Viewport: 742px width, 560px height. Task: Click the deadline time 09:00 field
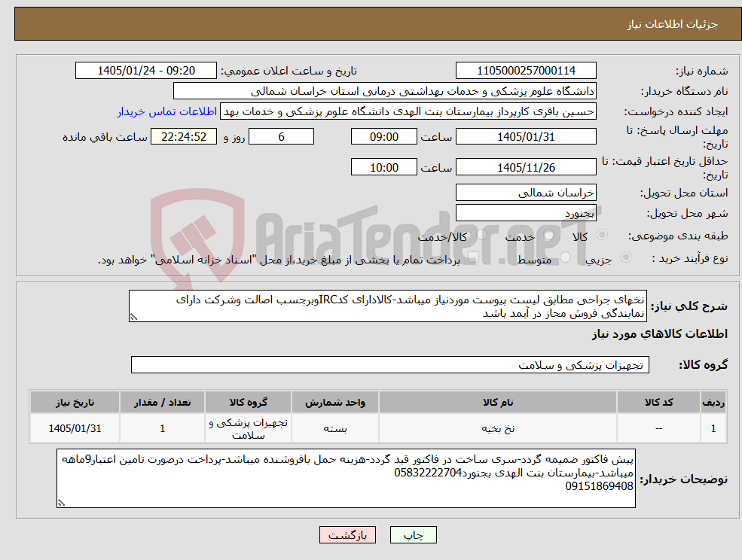coord(383,137)
